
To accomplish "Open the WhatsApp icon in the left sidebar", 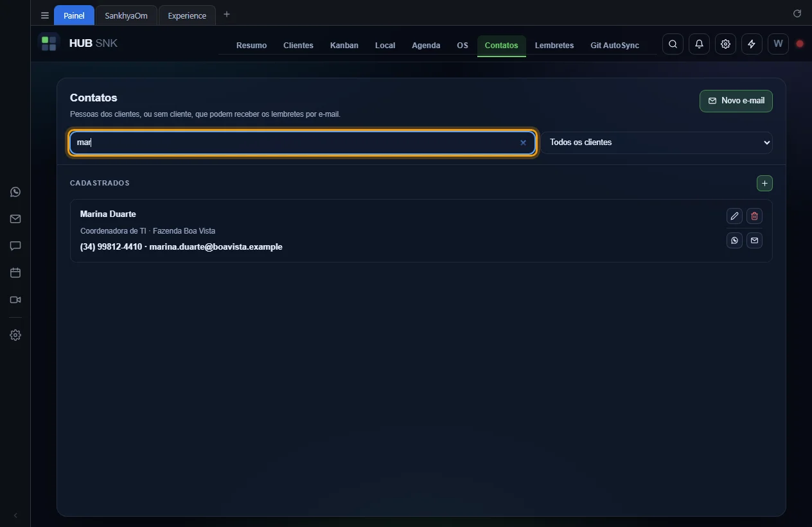I will tap(15, 192).
